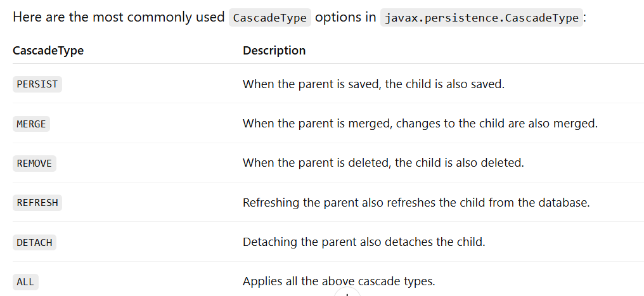Select the MERGE code chip

coord(31,124)
